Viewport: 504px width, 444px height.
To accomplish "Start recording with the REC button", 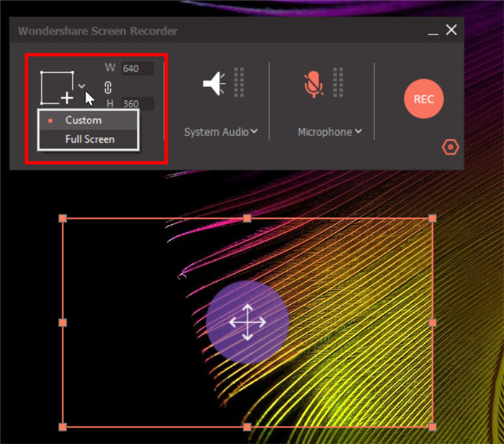I will pos(423,99).
